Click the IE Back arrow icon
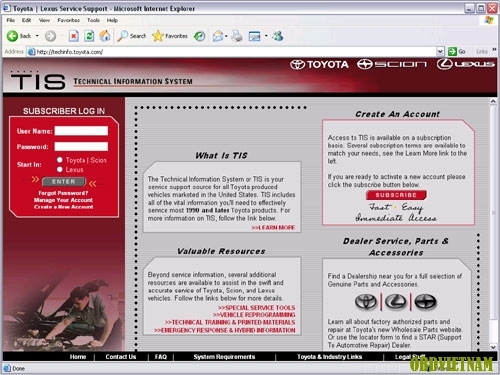 pos(12,36)
